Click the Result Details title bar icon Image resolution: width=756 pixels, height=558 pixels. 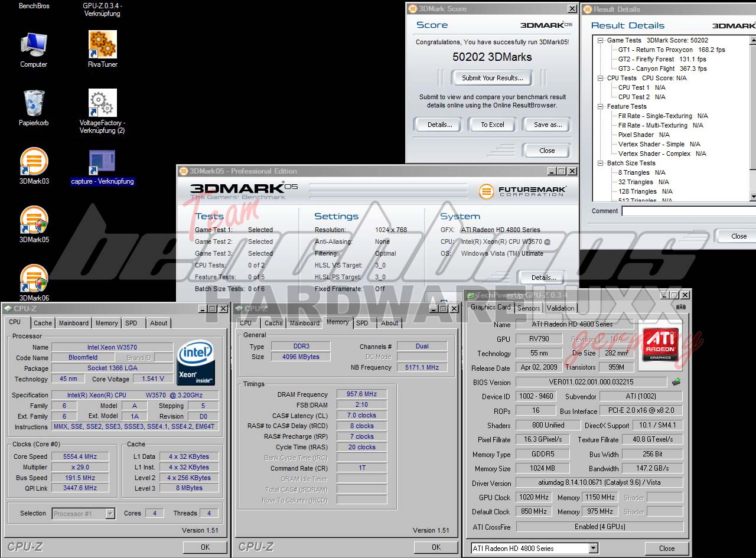pos(588,9)
